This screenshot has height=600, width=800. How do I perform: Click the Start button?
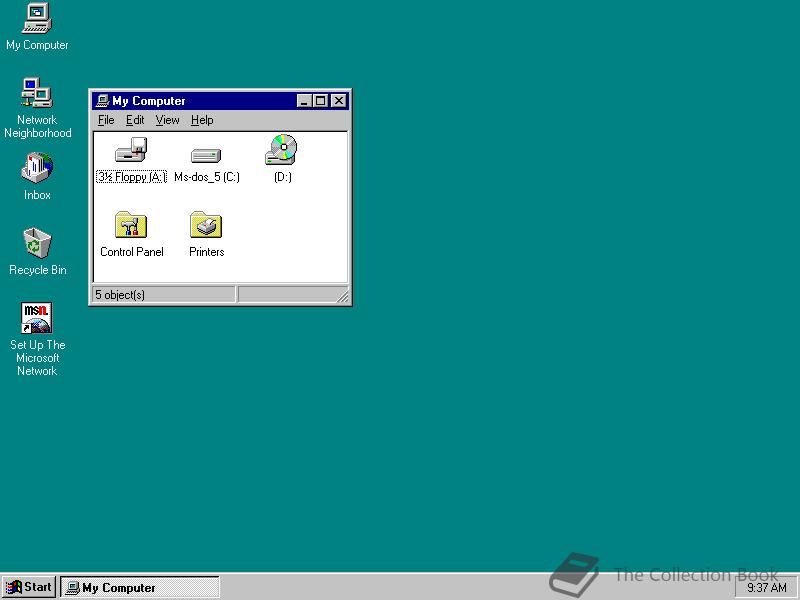coord(29,587)
